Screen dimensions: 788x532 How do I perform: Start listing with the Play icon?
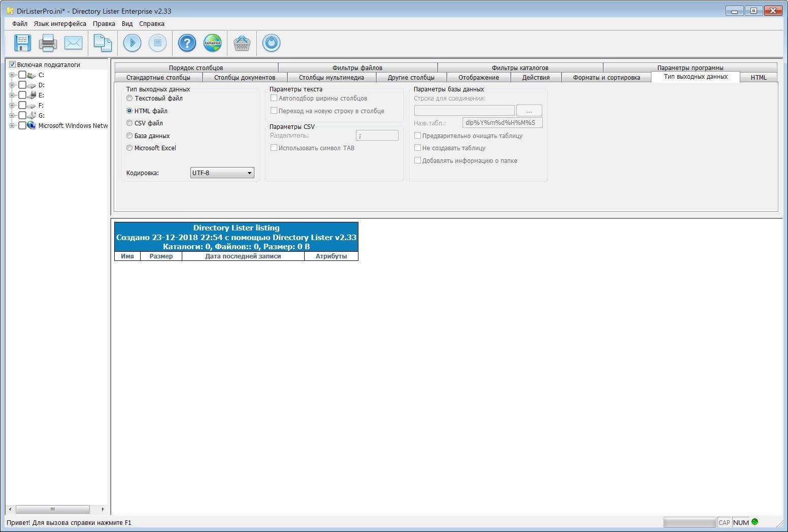(132, 43)
